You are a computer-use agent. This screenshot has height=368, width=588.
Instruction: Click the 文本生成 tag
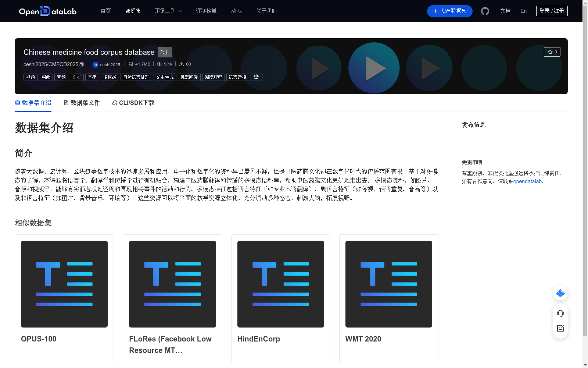(165, 77)
